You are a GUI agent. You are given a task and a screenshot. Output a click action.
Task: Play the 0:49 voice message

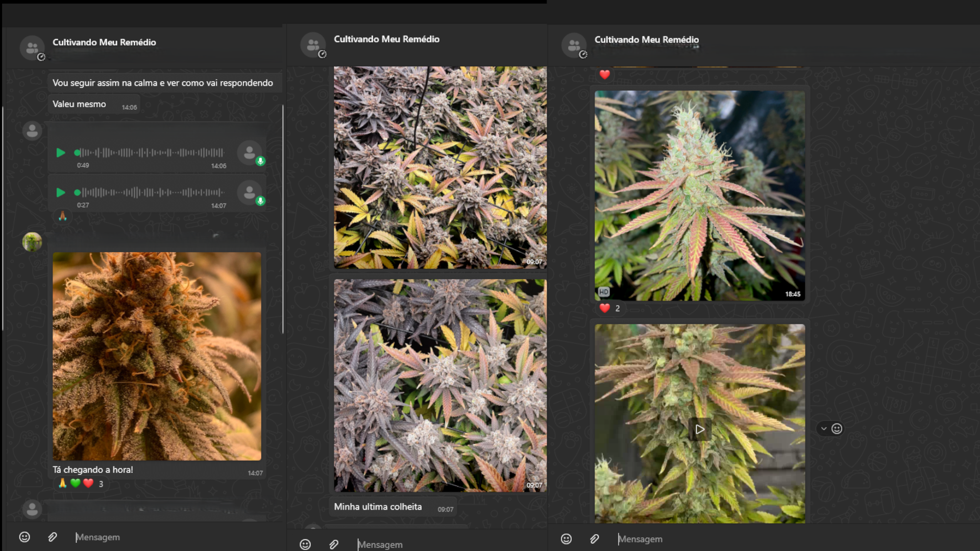(x=61, y=153)
